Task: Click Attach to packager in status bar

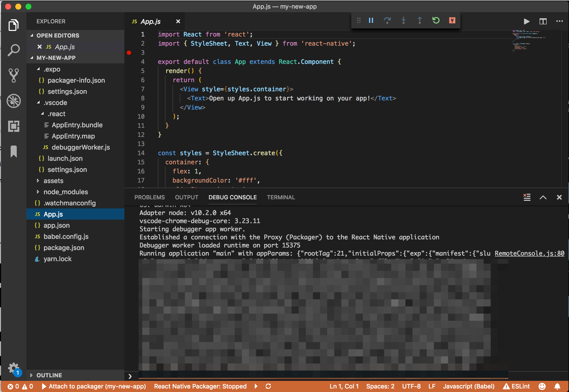Action: coord(94,386)
